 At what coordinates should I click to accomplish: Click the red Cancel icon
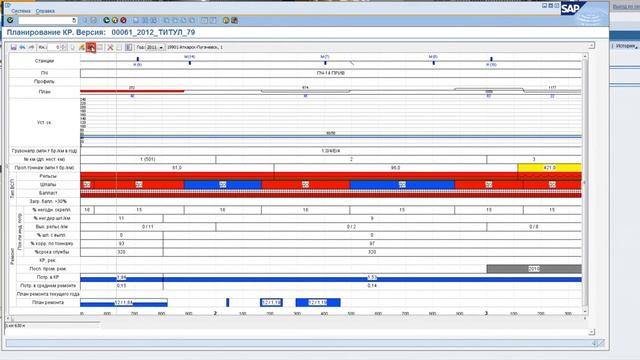click(123, 20)
